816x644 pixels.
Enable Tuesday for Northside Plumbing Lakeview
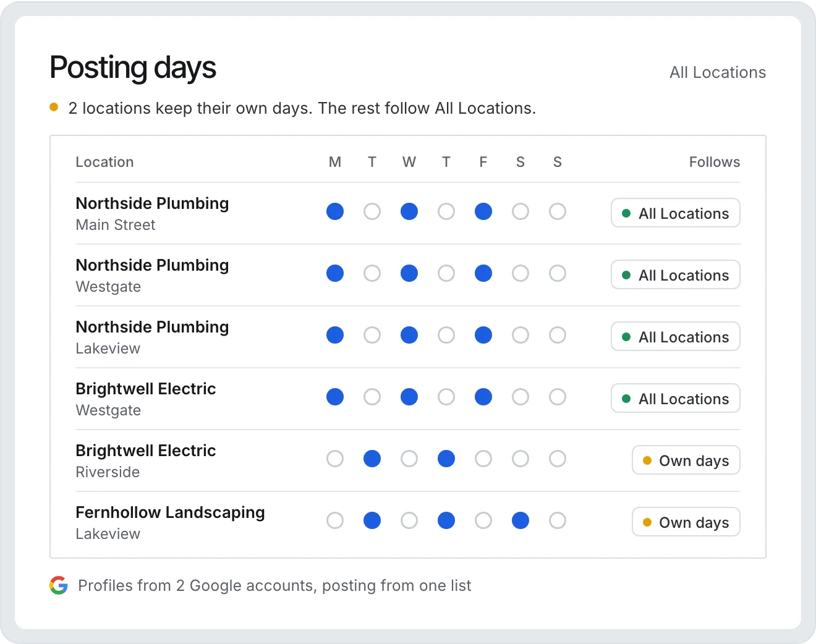372,335
